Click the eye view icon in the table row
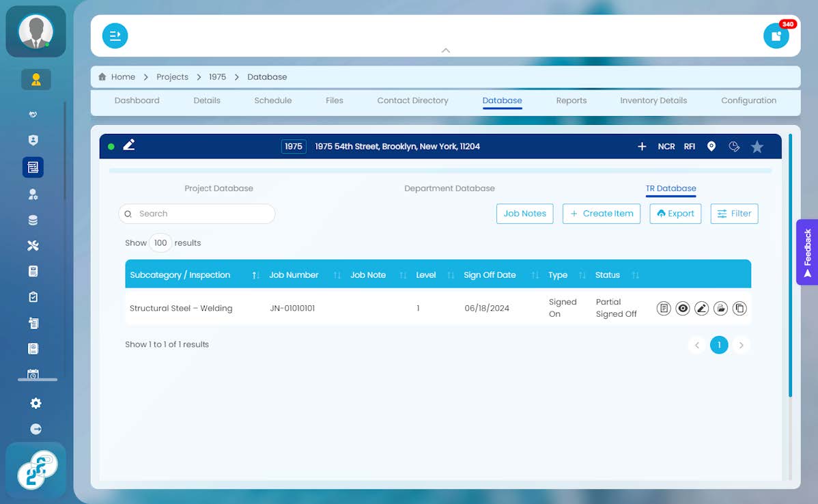Screen dimensions: 818x504 (682, 309)
